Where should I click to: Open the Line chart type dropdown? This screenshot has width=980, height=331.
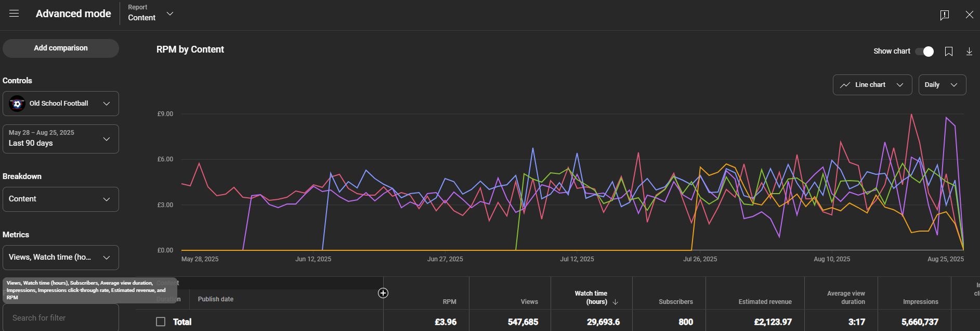(x=872, y=85)
